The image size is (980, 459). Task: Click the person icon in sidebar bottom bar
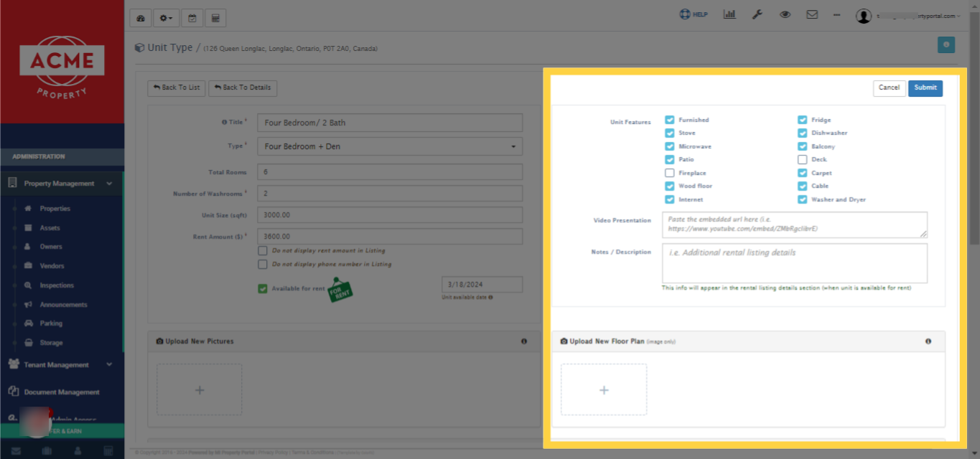point(78,451)
